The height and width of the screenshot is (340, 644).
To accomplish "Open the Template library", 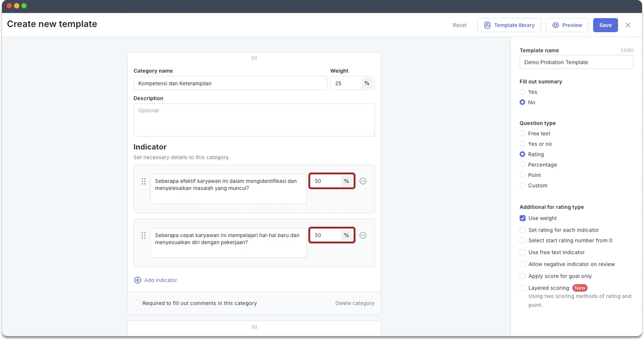I will 509,25.
